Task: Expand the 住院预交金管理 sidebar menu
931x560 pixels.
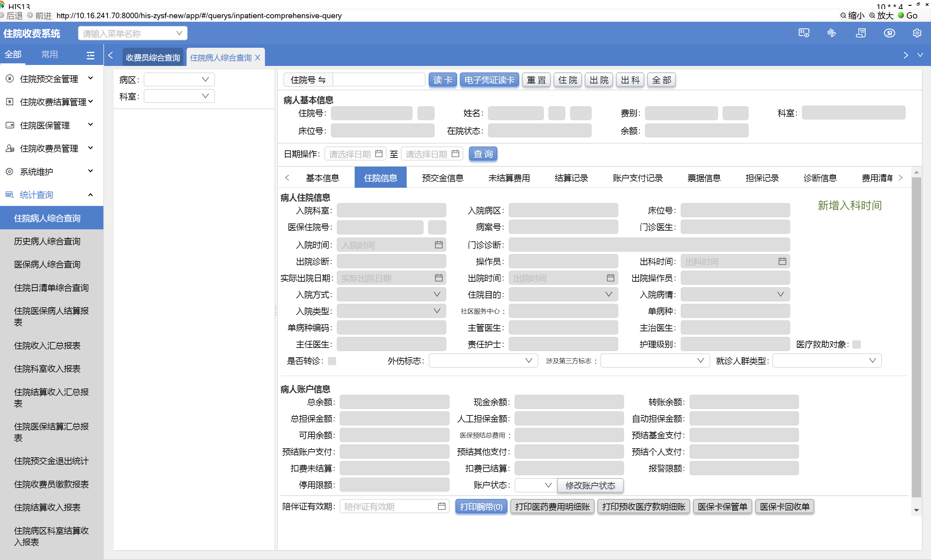Action: tap(49, 79)
